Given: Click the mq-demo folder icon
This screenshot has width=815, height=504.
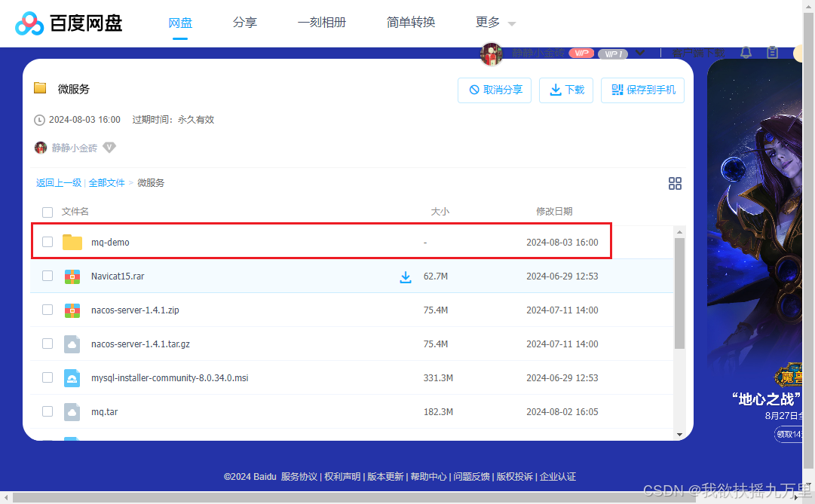Looking at the screenshot, I should click(72, 242).
